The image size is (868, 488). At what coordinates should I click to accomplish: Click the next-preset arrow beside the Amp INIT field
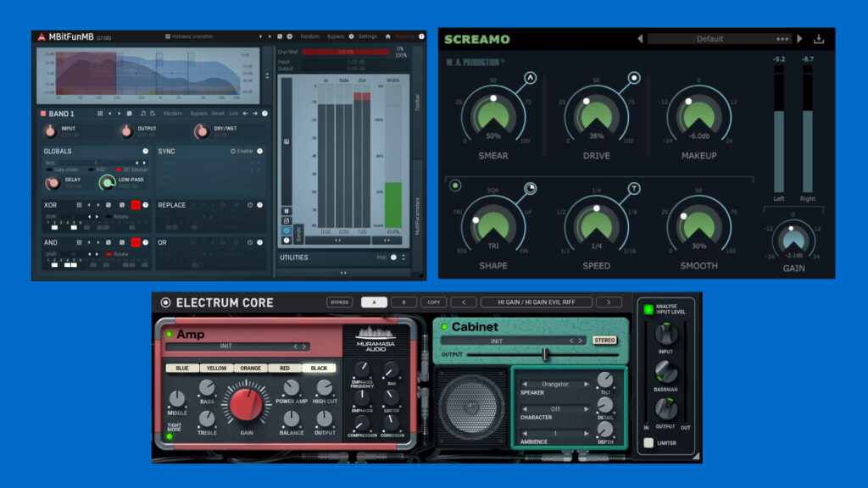pyautogui.click(x=303, y=346)
